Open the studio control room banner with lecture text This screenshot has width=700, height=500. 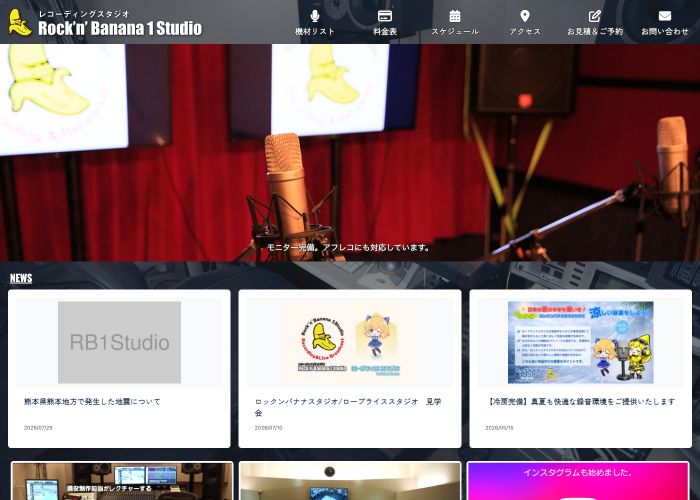[122, 481]
